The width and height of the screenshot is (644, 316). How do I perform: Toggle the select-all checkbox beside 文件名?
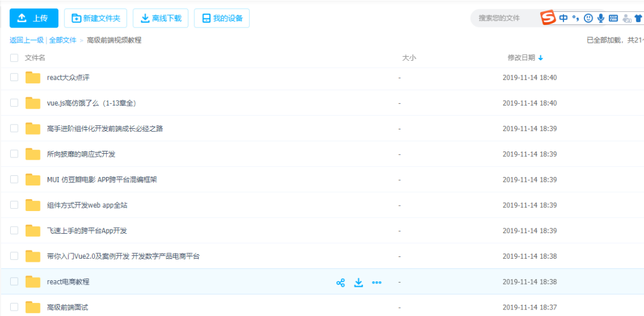click(x=14, y=58)
